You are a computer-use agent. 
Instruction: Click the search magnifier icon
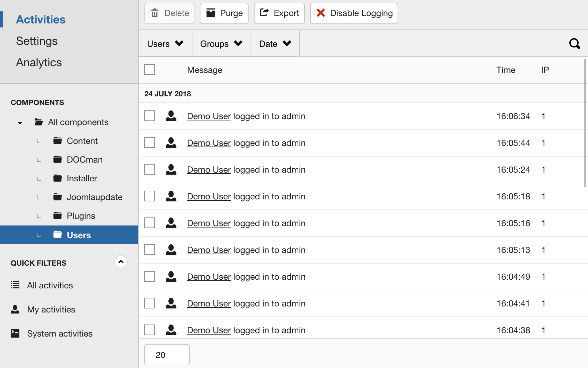574,43
